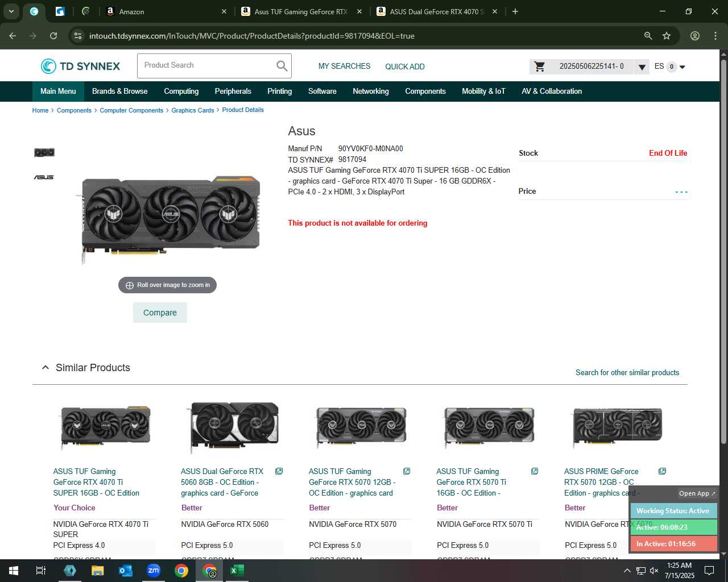Open the Chrome three-dot menu

click(715, 36)
